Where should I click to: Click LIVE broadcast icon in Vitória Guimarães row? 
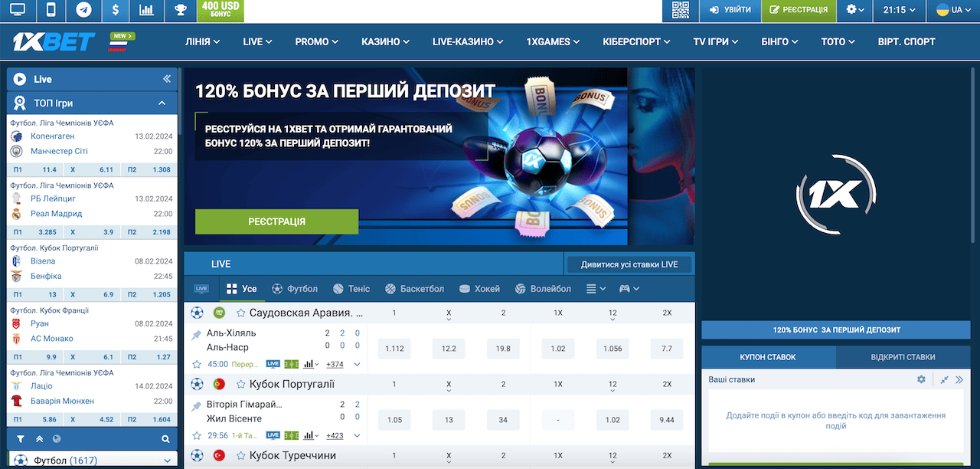[273, 435]
